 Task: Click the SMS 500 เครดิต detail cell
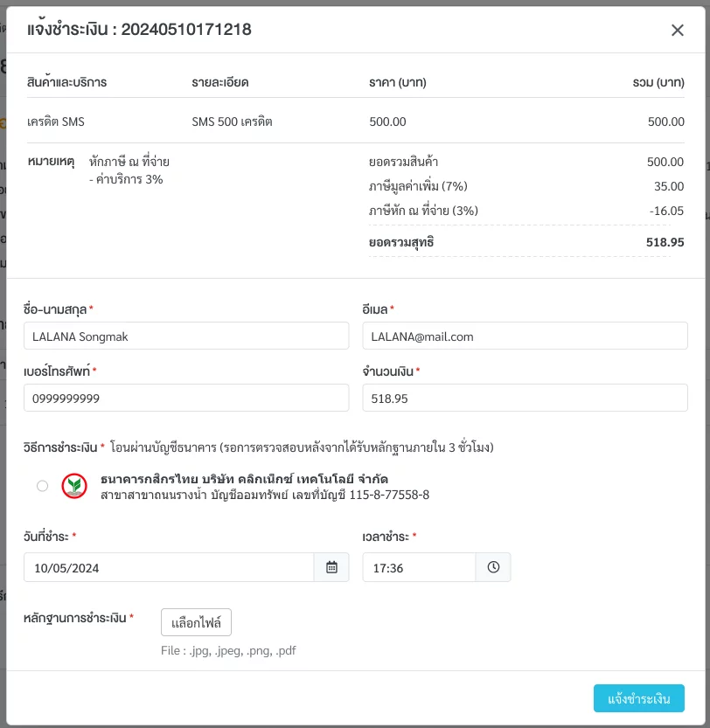[x=232, y=121]
